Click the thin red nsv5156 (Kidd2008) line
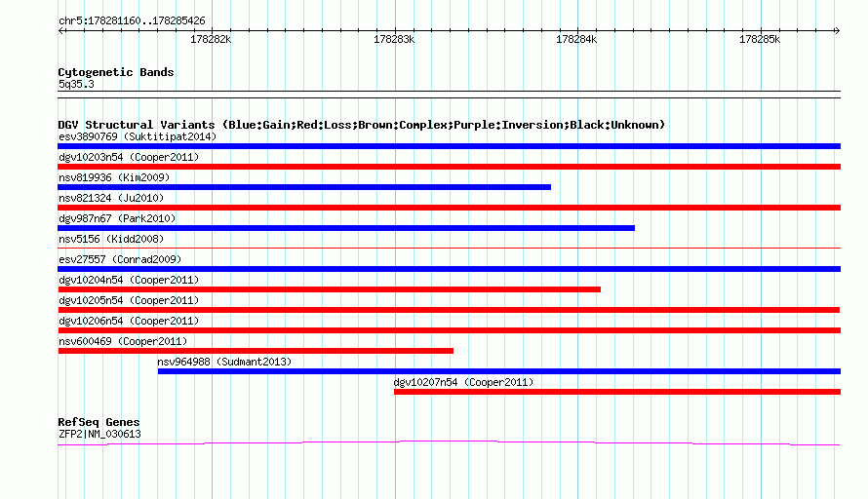This screenshot has height=499, width=868. click(449, 248)
